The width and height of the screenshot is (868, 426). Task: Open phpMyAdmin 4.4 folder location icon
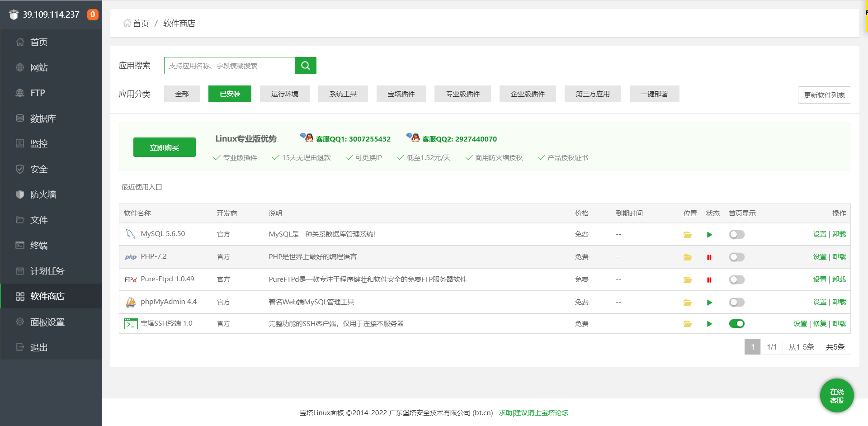click(687, 303)
